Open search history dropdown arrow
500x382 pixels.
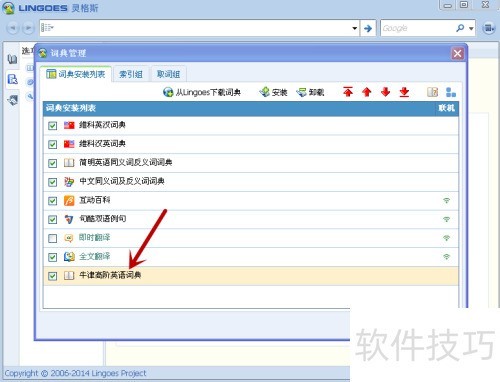[x=355, y=28]
